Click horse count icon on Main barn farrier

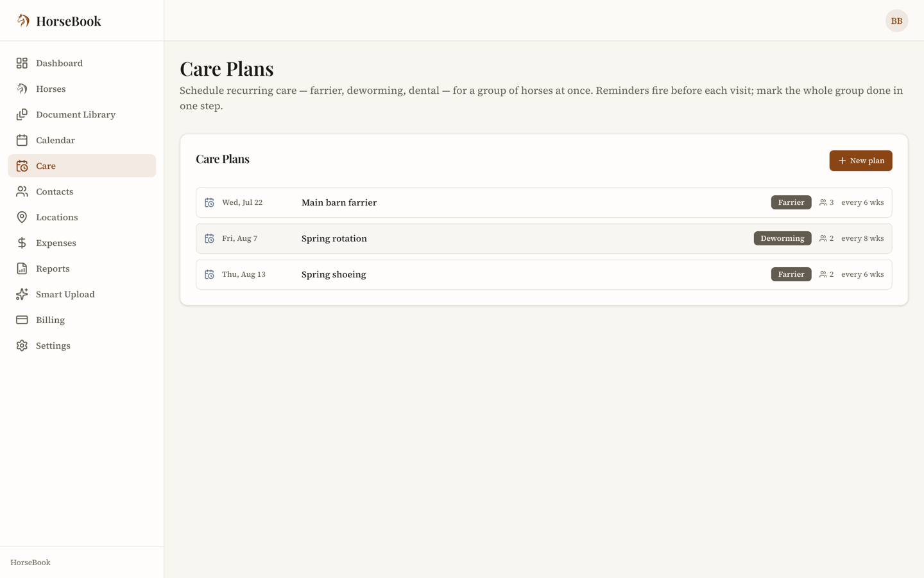click(823, 202)
